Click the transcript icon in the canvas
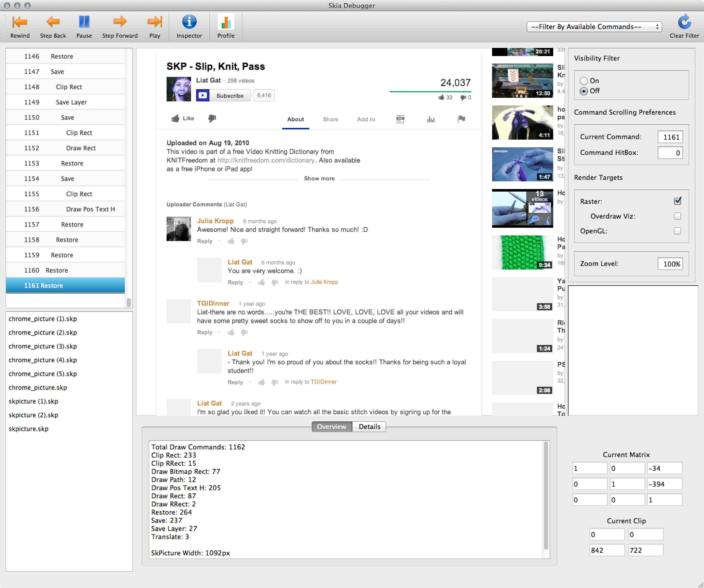The image size is (704, 588). pos(400,119)
